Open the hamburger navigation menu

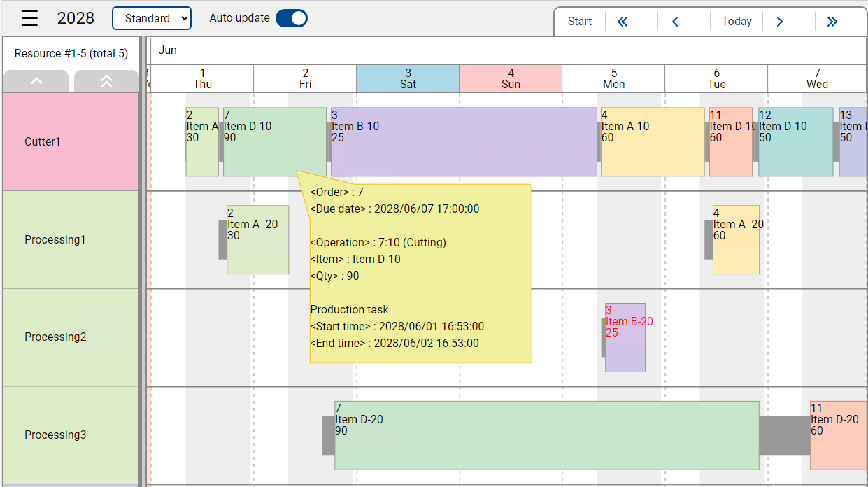point(29,18)
